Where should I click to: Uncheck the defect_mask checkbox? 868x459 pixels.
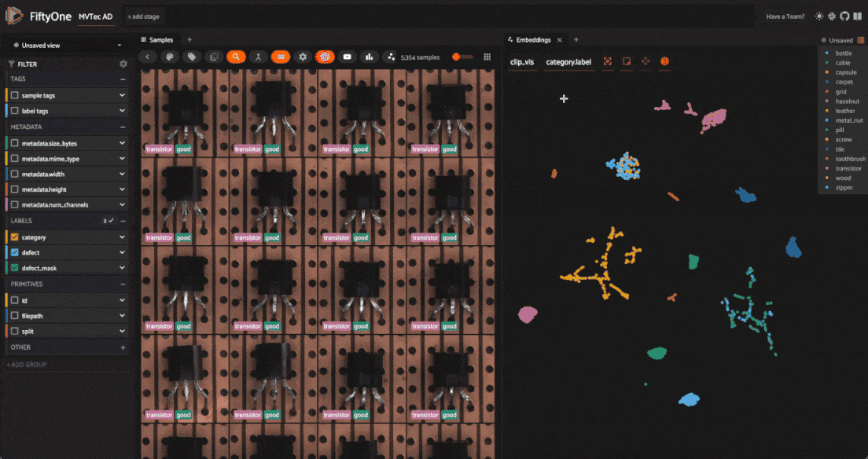tap(15, 268)
